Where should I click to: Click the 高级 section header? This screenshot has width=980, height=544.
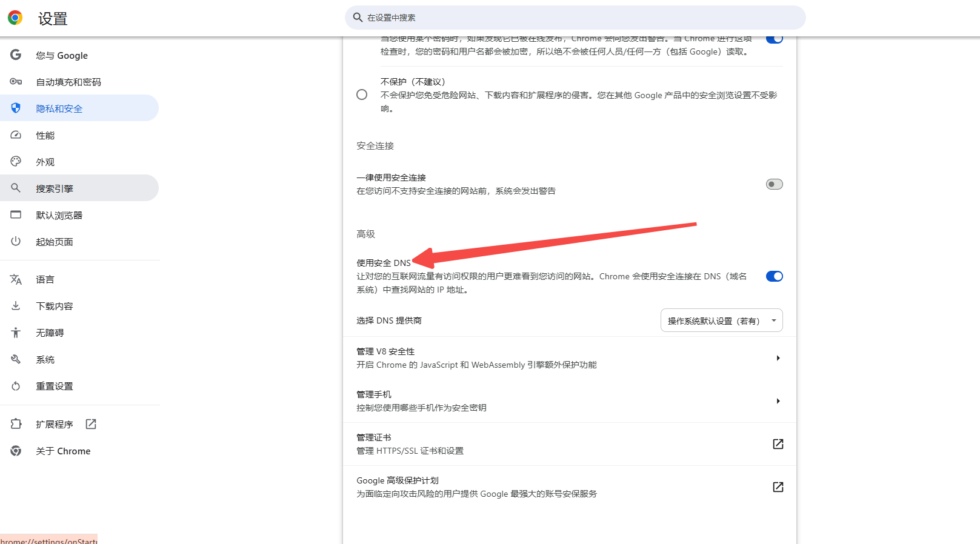(365, 234)
